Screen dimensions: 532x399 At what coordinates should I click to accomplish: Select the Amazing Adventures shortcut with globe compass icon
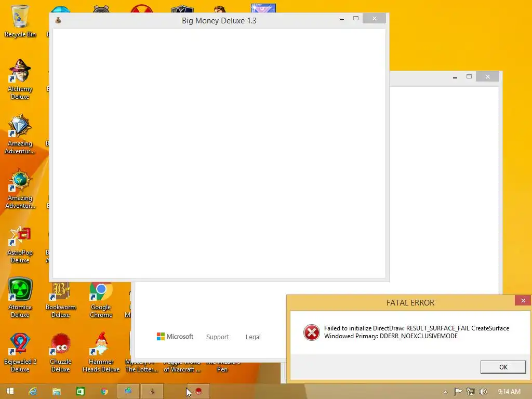20,188
